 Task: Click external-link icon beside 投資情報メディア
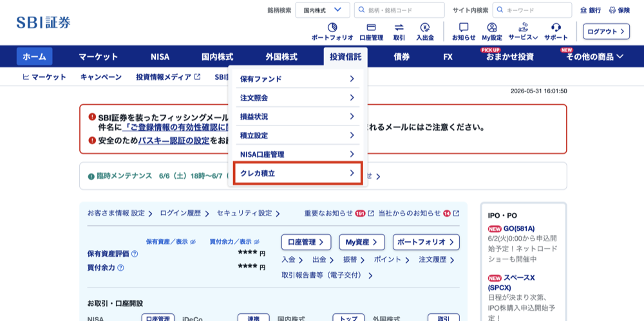click(x=198, y=77)
